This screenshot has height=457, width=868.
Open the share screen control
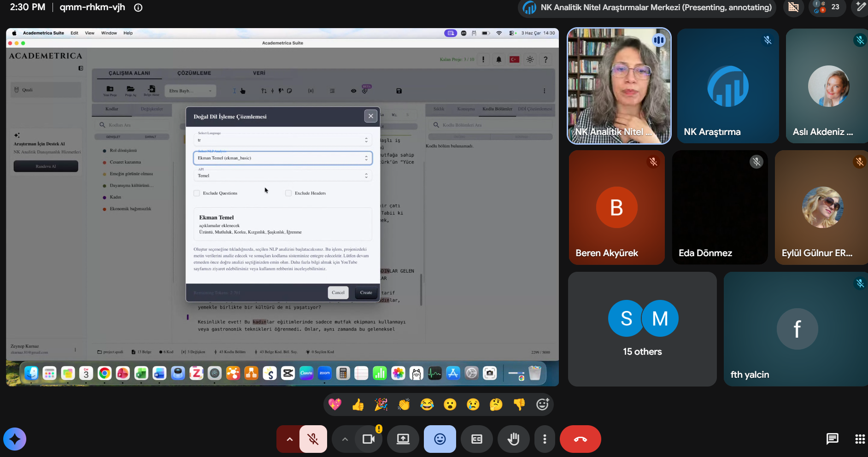(403, 439)
